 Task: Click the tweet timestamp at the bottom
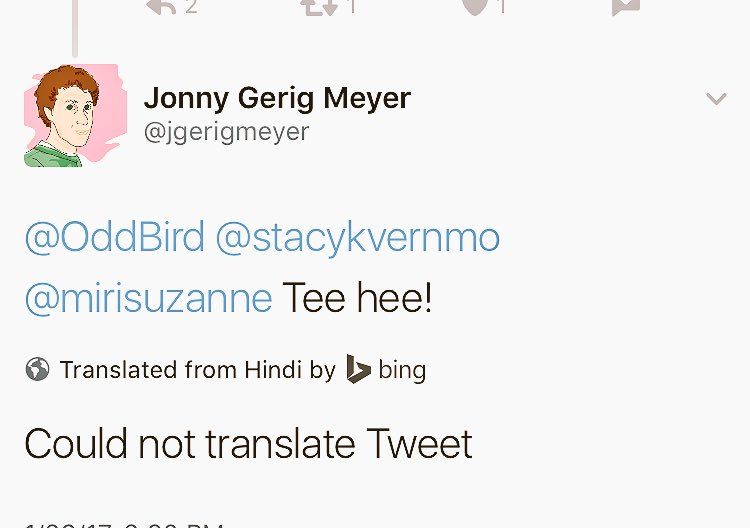[x=124, y=525]
